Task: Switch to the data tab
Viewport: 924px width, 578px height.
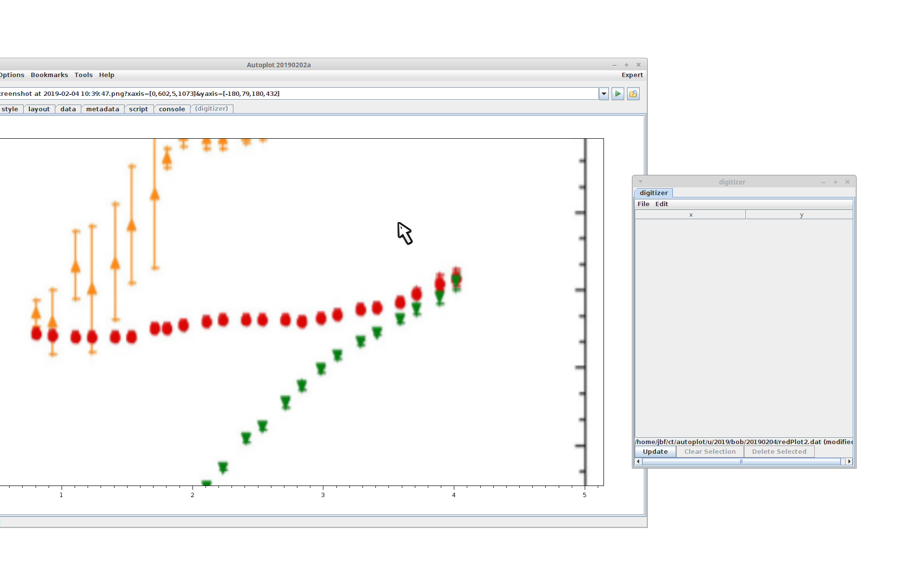Action: [x=68, y=109]
